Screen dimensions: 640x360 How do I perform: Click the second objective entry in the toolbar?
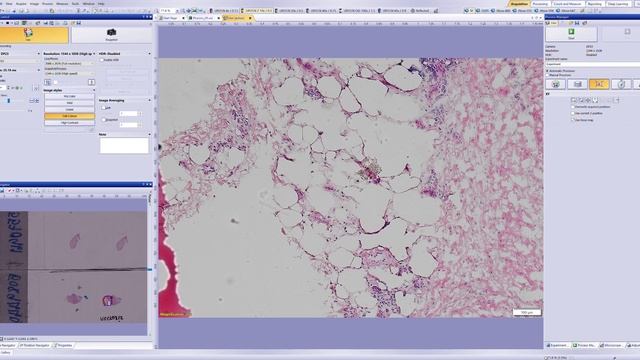pos(257,11)
